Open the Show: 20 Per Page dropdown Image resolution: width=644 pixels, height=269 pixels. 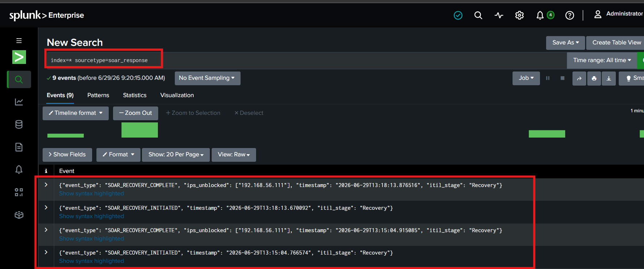click(176, 155)
